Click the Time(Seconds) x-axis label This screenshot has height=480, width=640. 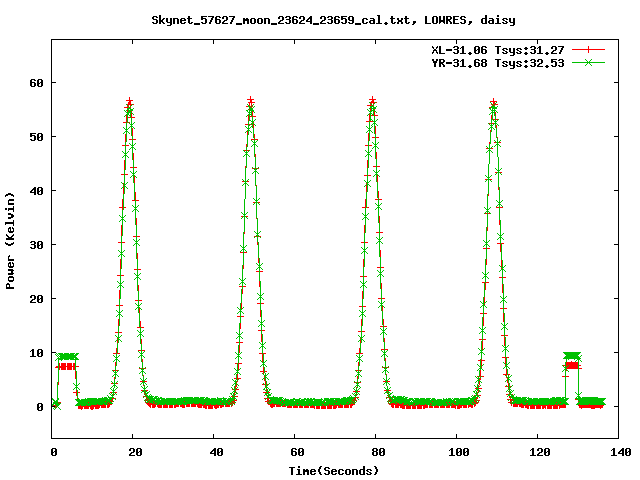[x=336, y=470]
